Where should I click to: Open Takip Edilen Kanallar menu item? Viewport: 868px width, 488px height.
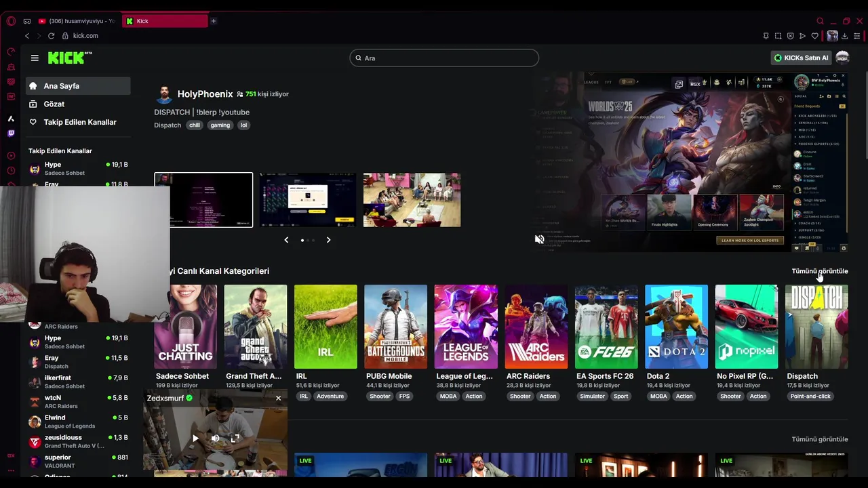coord(78,122)
